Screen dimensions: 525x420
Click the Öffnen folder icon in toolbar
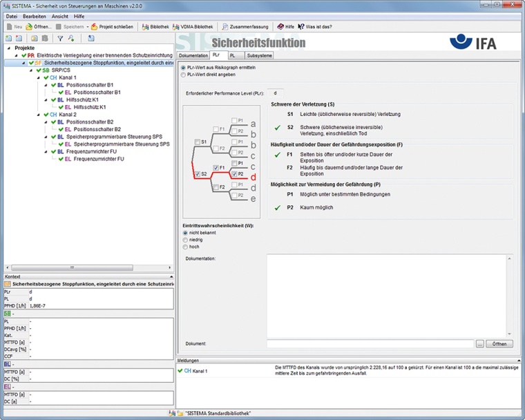point(30,26)
